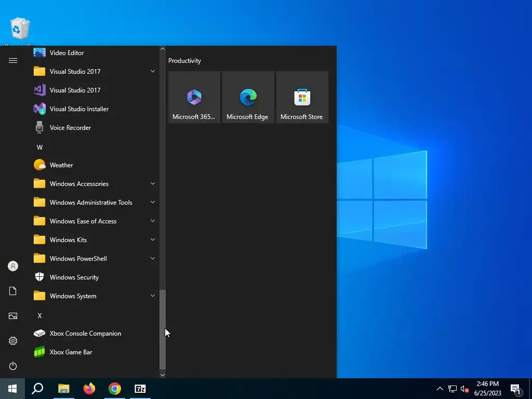Expand Windows Administrative Tools chevron
This screenshot has height=399, width=532.
(153, 202)
